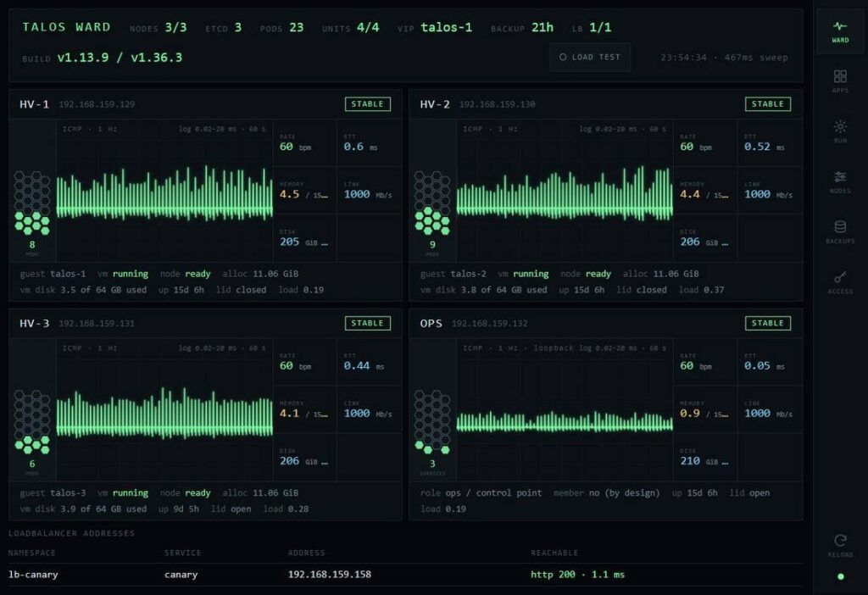Click the vm disk 3.5 of 64 GB text
This screenshot has width=868, height=595.
pos(83,290)
